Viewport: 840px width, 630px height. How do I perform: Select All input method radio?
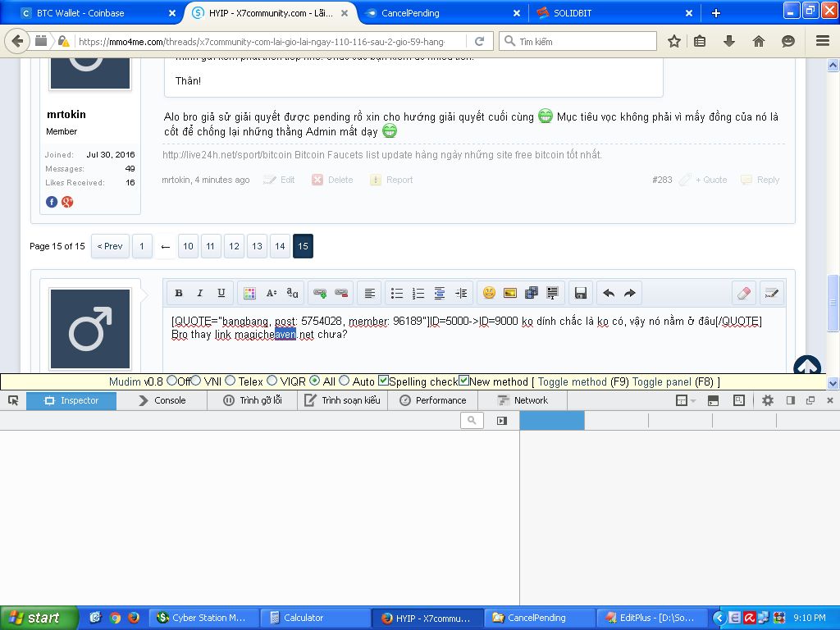[x=315, y=381]
